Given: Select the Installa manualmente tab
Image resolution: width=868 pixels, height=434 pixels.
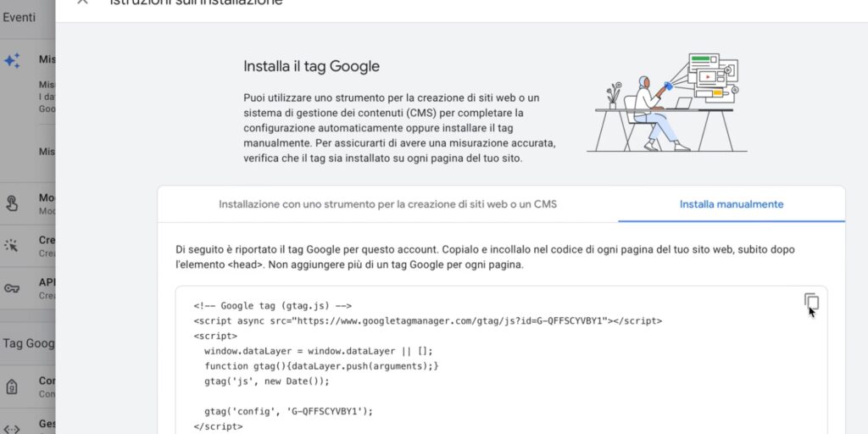Looking at the screenshot, I should (x=731, y=204).
